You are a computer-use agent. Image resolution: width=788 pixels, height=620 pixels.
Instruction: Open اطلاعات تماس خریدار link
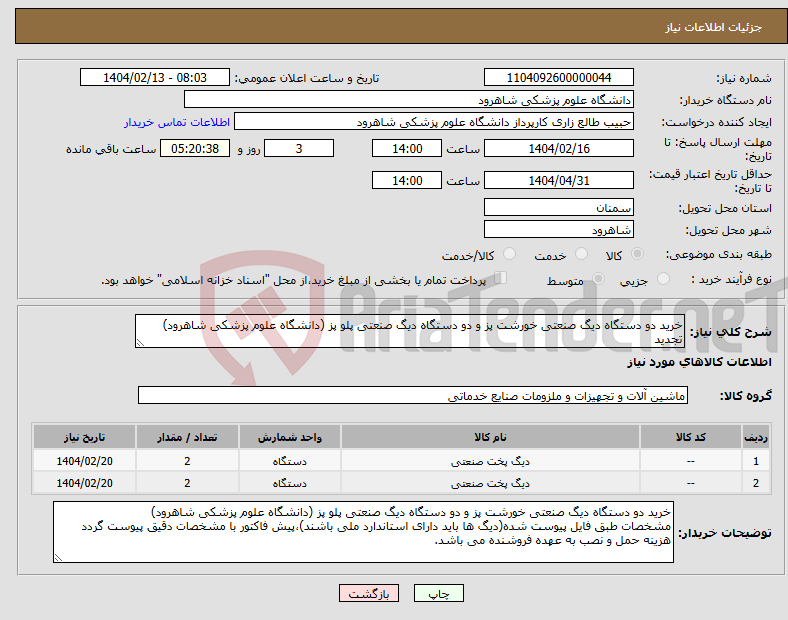tap(176, 122)
